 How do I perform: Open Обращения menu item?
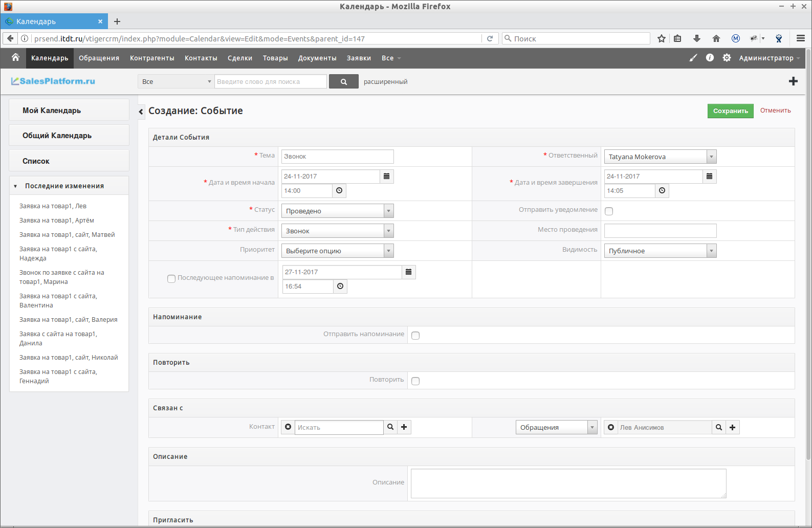point(99,58)
